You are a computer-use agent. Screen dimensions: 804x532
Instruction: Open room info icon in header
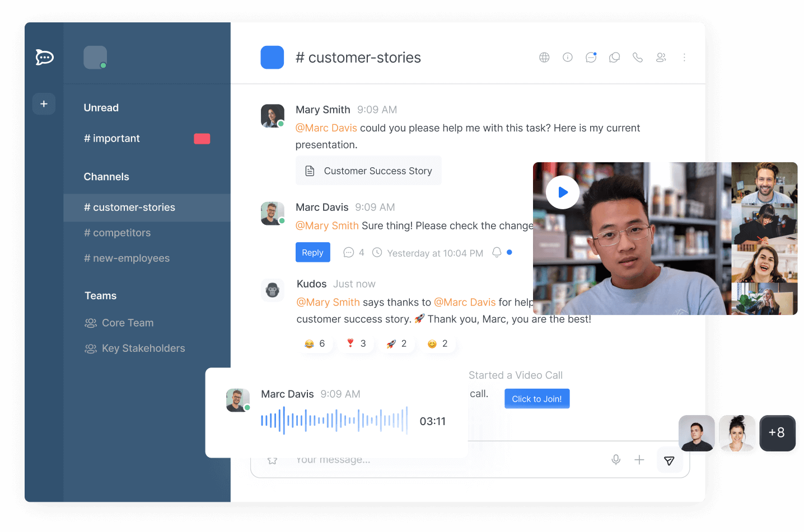click(x=568, y=58)
